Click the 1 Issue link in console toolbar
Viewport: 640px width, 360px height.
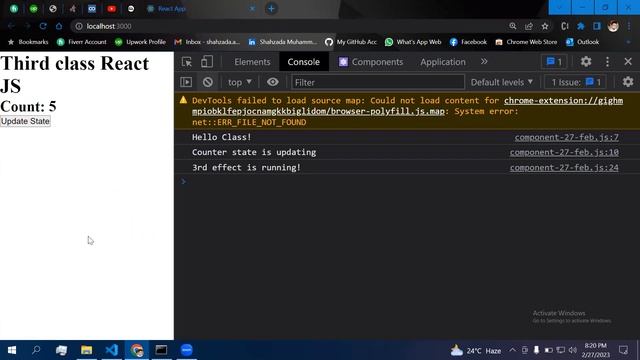tap(576, 82)
